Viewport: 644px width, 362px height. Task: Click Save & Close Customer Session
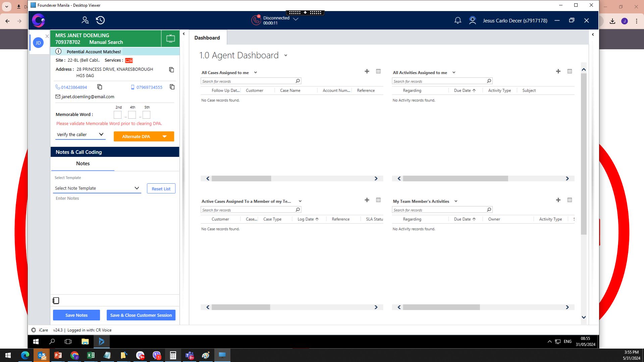141,315
